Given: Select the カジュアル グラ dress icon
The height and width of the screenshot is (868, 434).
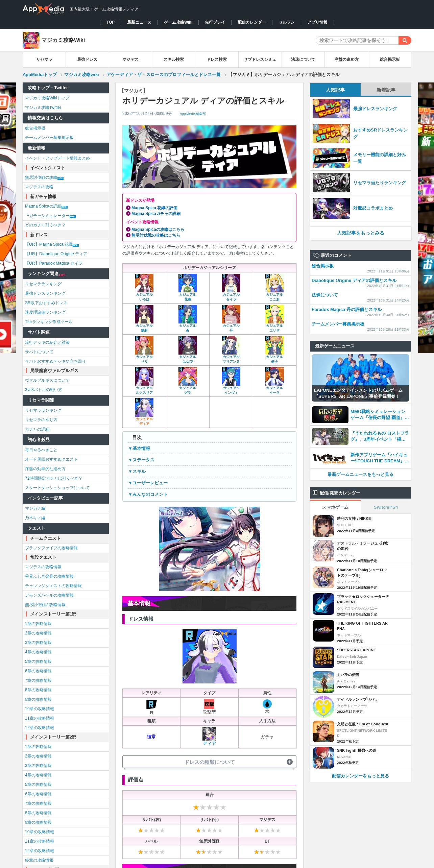Looking at the screenshot, I should [x=188, y=376].
